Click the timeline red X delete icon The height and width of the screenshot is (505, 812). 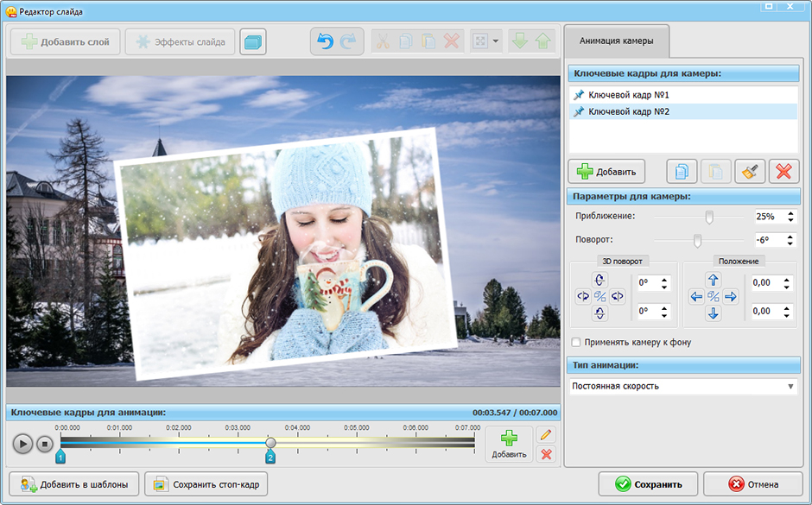tap(546, 454)
